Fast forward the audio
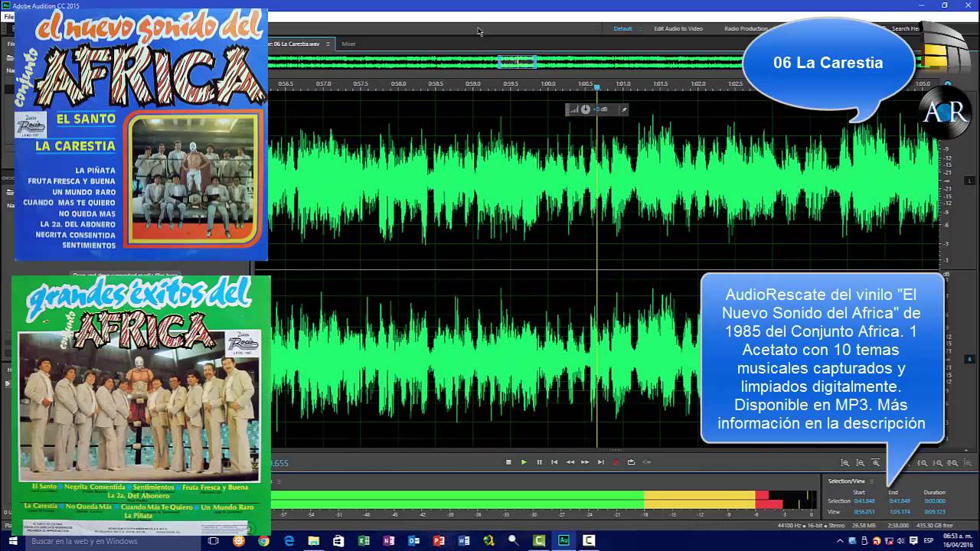This screenshot has width=980, height=551. [x=585, y=462]
